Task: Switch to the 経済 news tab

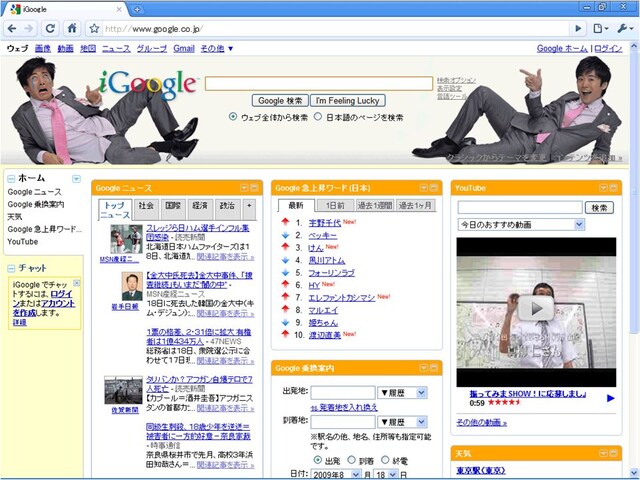Action: tap(200, 205)
